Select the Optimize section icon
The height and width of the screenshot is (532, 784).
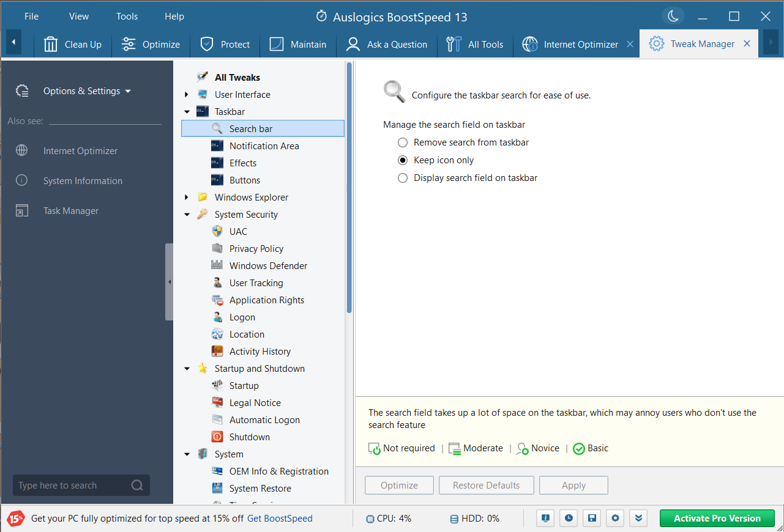pos(129,43)
